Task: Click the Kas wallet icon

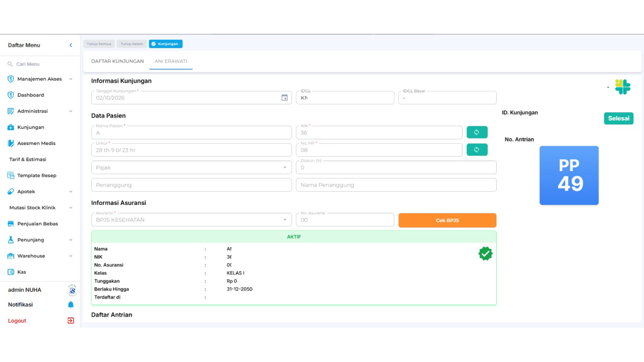Action: [x=11, y=272]
